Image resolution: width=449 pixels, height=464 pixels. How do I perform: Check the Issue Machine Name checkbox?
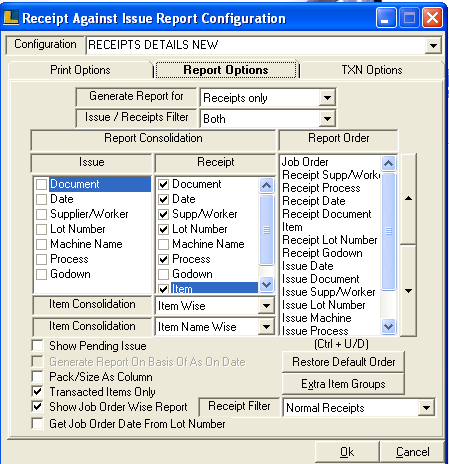coord(41,244)
